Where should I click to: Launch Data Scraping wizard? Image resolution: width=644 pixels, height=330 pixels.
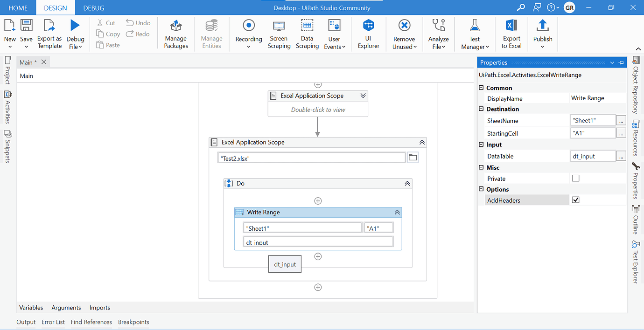307,34
